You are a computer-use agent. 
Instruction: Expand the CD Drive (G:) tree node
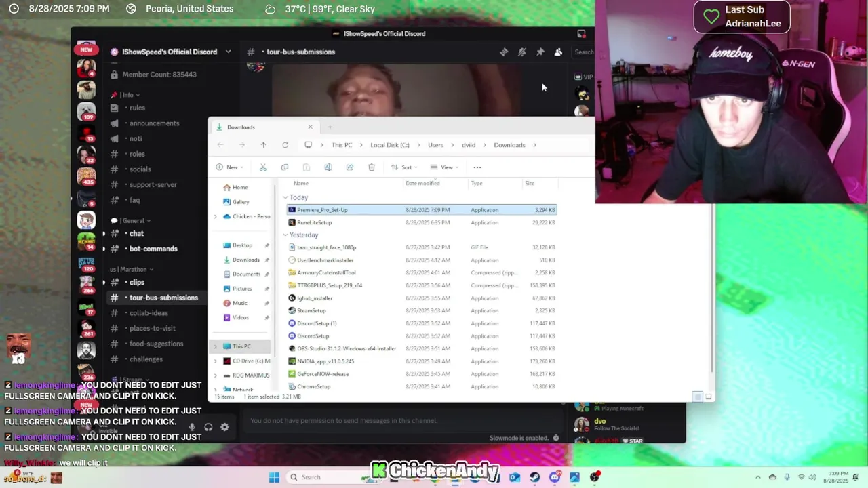[216, 361]
